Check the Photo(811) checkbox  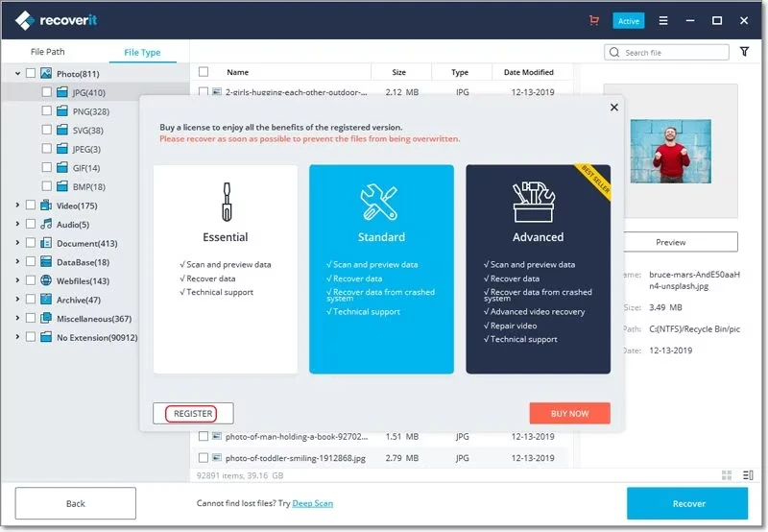tap(31, 73)
